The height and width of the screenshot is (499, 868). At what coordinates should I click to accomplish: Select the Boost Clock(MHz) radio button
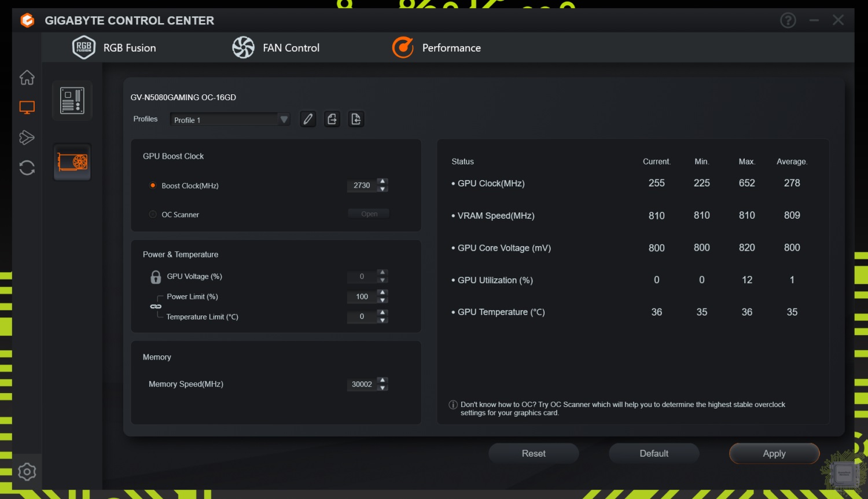pos(153,186)
